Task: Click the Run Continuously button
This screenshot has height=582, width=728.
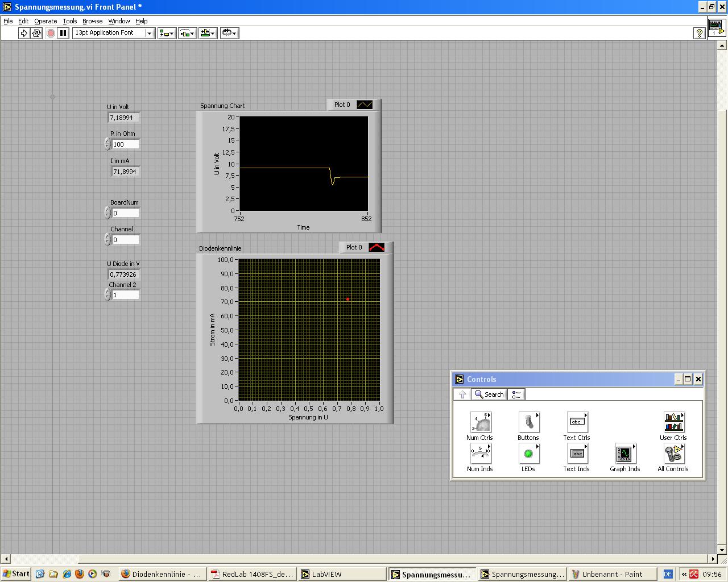Action: 36,34
